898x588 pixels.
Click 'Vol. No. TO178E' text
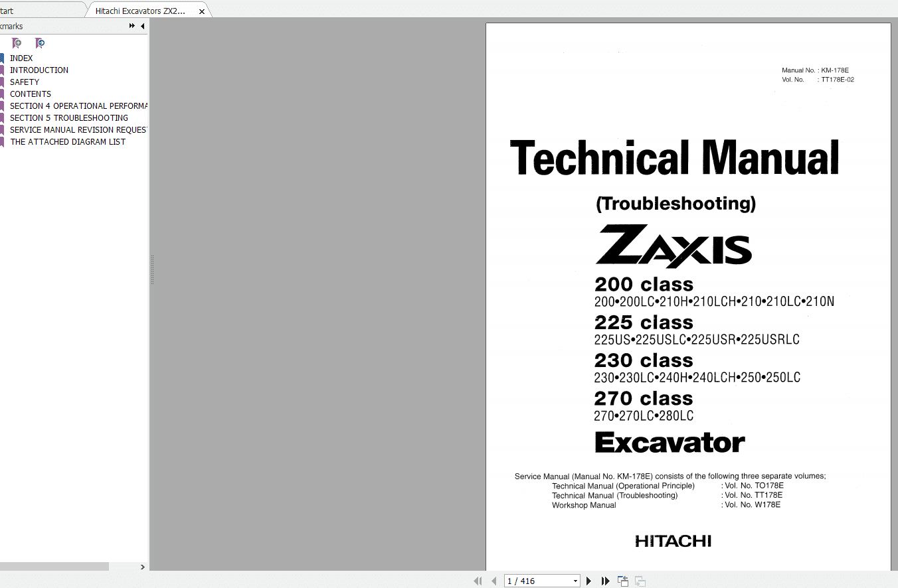[754, 486]
